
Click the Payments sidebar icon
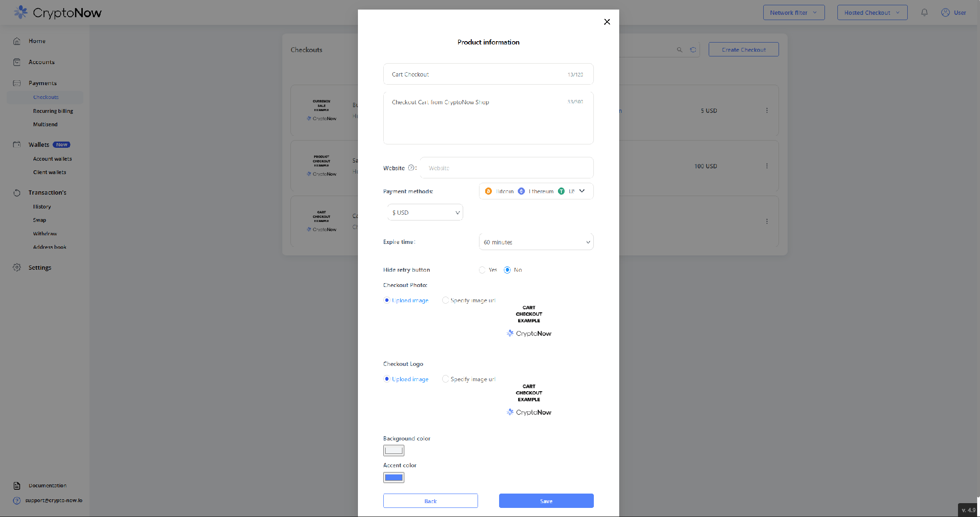[17, 83]
